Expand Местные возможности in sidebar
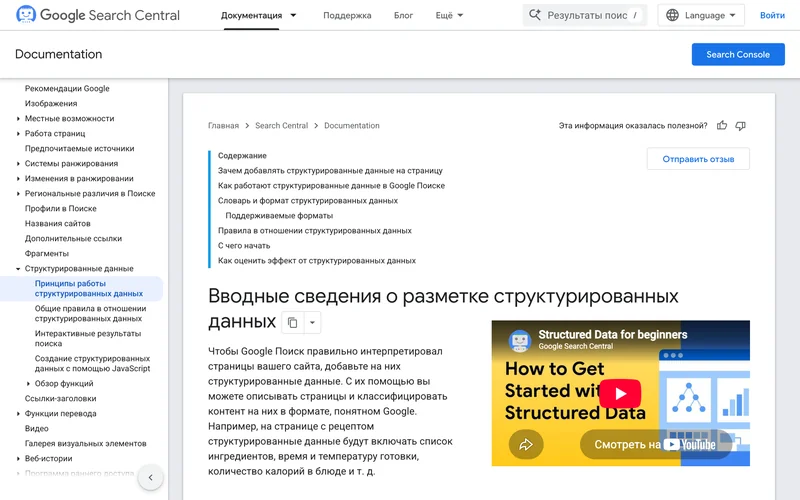The image size is (800, 500). (18, 118)
